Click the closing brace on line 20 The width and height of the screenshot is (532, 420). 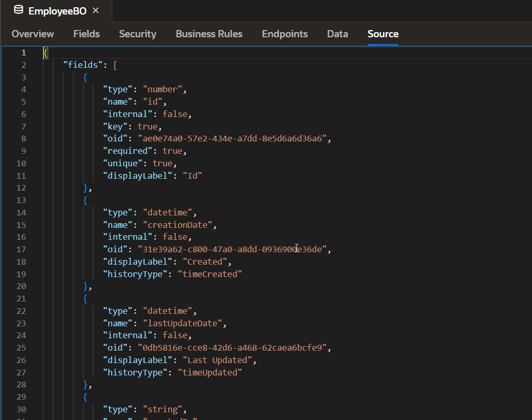click(85, 286)
